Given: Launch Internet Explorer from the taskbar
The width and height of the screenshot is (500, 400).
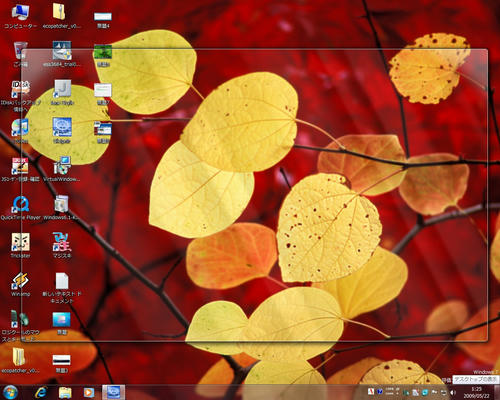Looking at the screenshot, I should tap(41, 392).
